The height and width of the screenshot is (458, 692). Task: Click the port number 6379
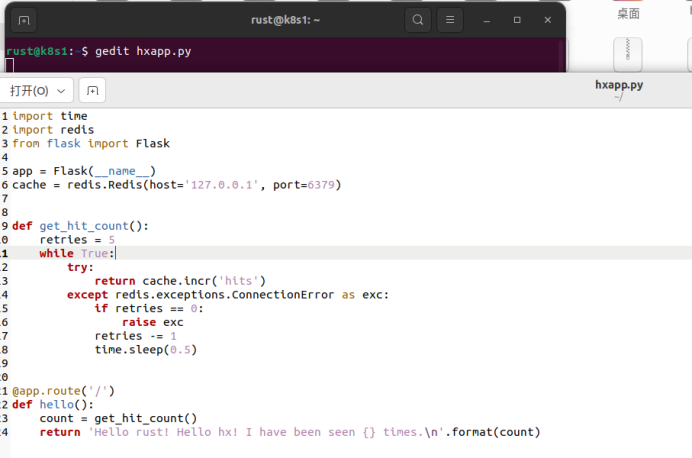(321, 185)
